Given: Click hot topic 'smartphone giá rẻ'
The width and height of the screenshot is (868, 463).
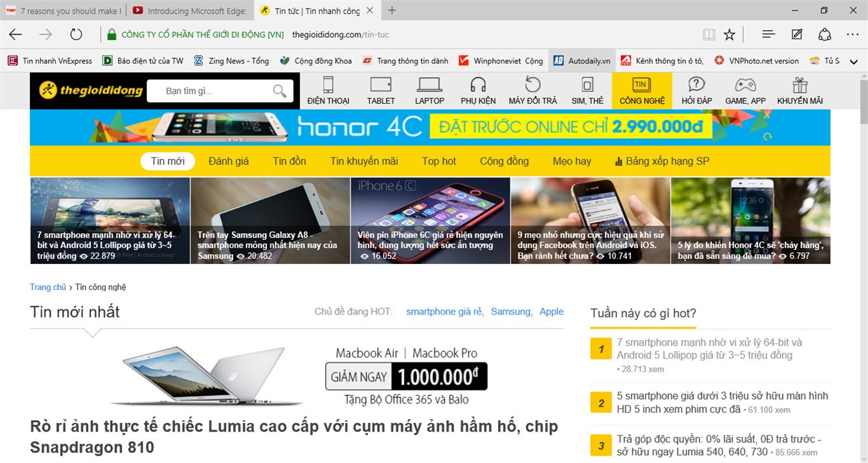Looking at the screenshot, I should click(x=444, y=312).
